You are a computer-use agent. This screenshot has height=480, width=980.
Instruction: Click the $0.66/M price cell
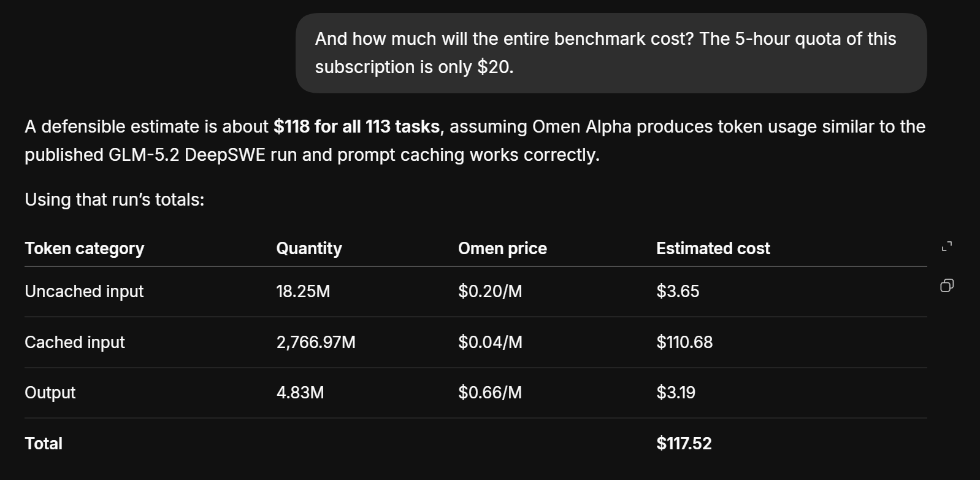[x=490, y=392]
